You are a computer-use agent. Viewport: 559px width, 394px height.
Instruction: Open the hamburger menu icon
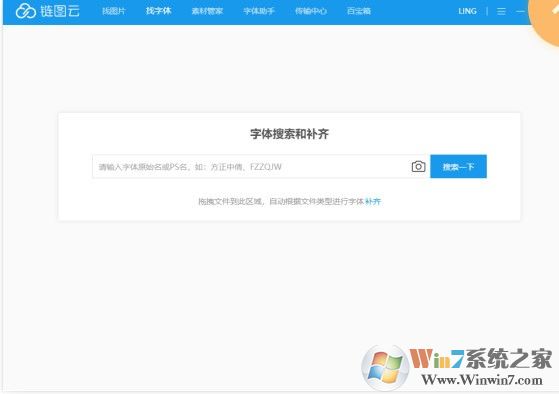pyautogui.click(x=501, y=11)
